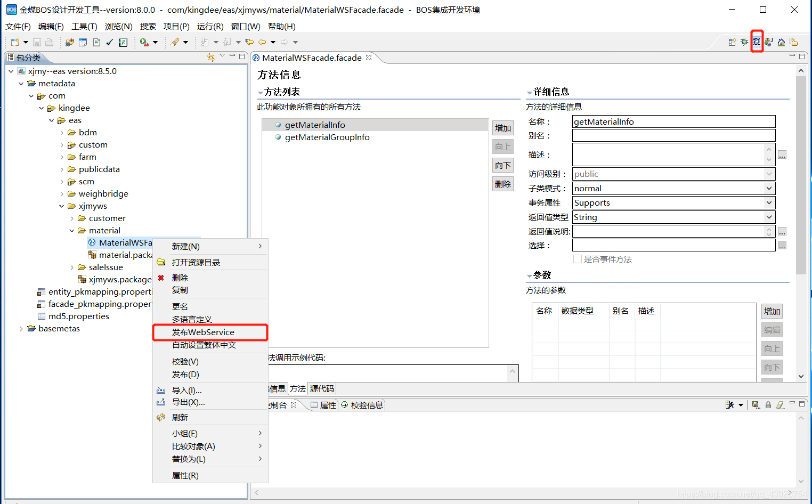Viewport: 812px width, 504px height.
Task: Choose 自动设置繁体中文 from context menu
Action: point(210,345)
